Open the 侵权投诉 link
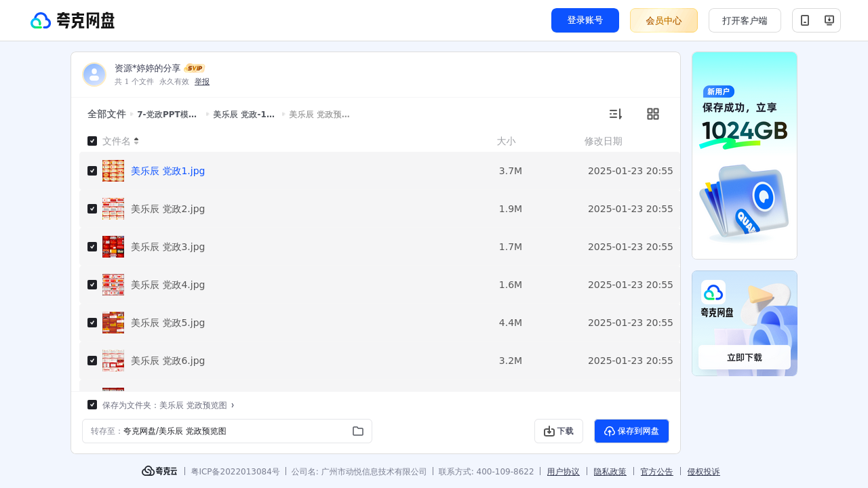868x488 pixels. (704, 472)
